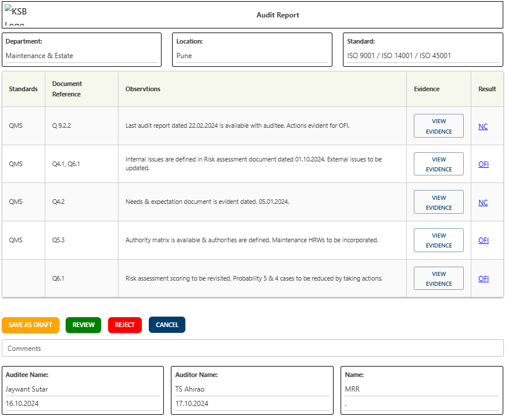Open evidence for Q4.2 needs & expectation

pos(438,202)
